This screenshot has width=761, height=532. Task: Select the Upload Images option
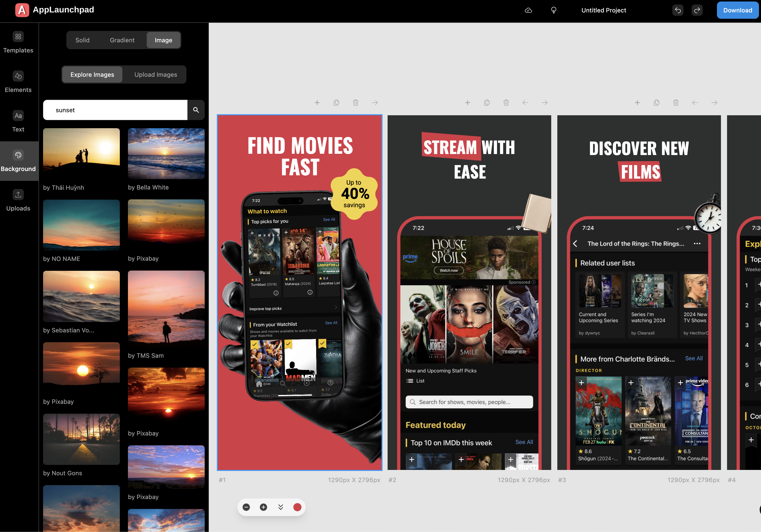[x=156, y=74]
